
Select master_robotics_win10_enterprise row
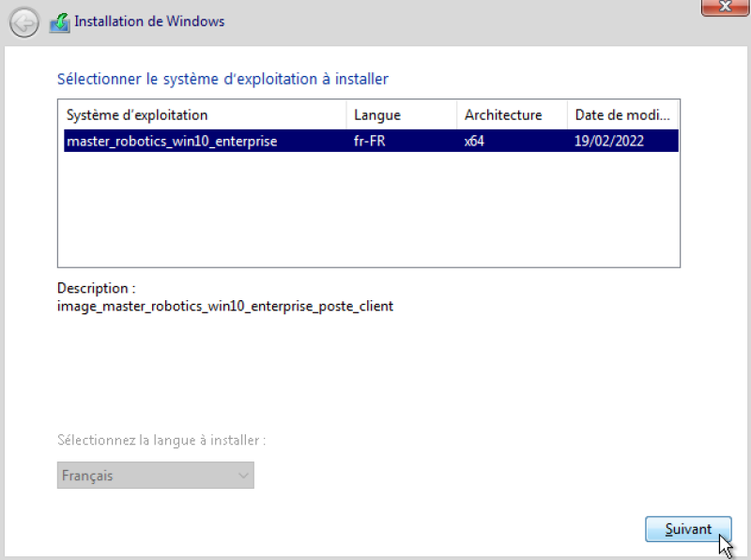[x=371, y=141]
